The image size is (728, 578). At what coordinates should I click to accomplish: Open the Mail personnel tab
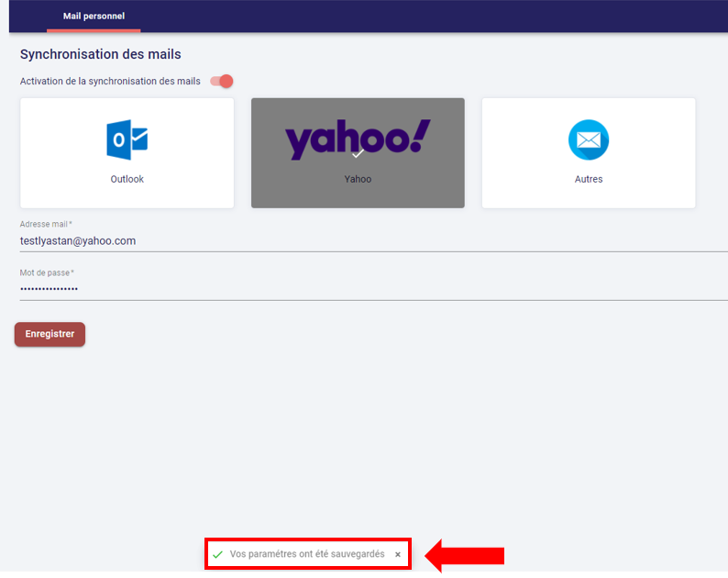coord(94,17)
